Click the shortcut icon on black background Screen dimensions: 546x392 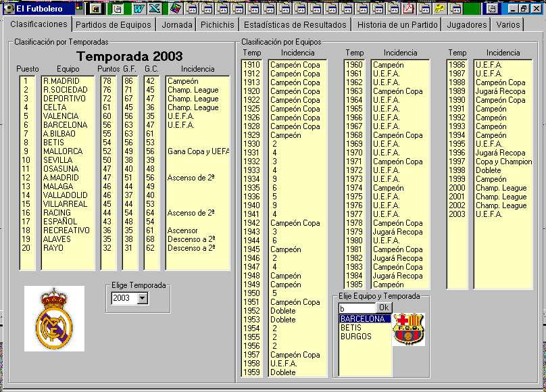coord(95,8)
